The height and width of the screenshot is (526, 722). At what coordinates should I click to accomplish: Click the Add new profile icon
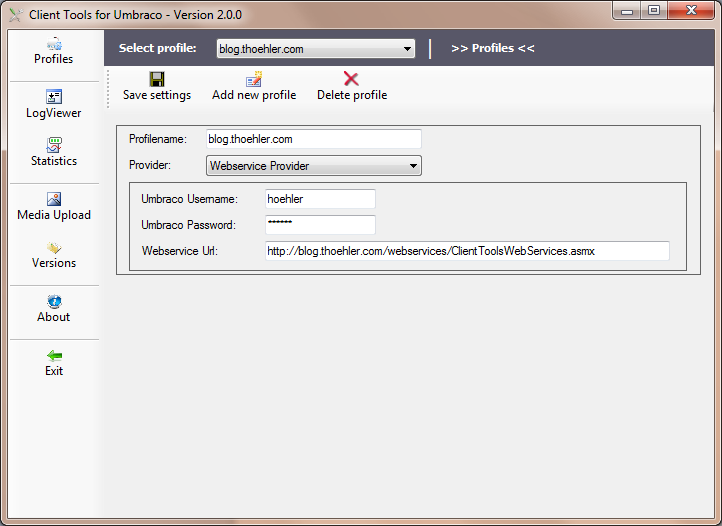click(x=254, y=79)
